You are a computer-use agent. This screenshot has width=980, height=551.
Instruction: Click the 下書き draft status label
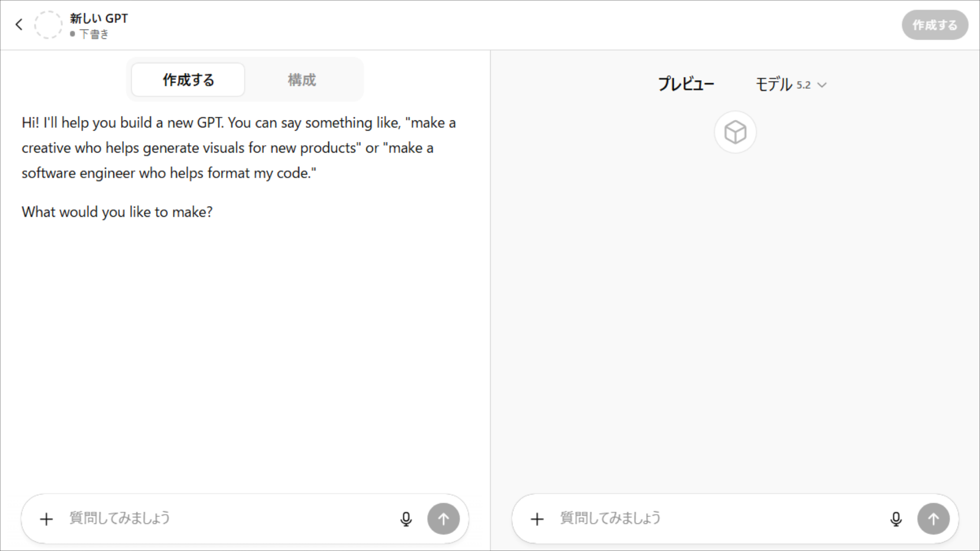[x=94, y=35]
